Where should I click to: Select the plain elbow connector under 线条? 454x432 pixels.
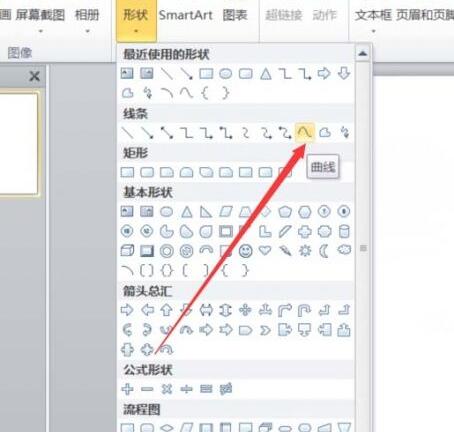pos(186,133)
